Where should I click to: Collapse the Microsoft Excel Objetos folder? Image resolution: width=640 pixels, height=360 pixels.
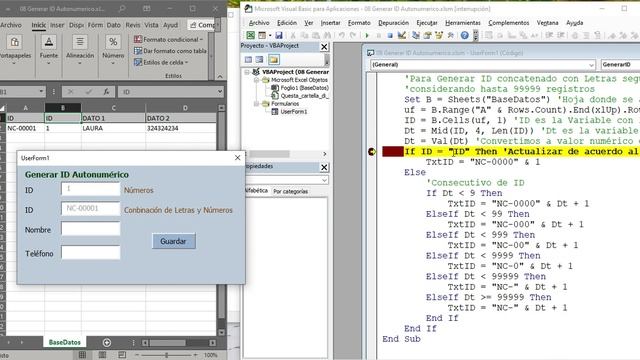[256, 80]
